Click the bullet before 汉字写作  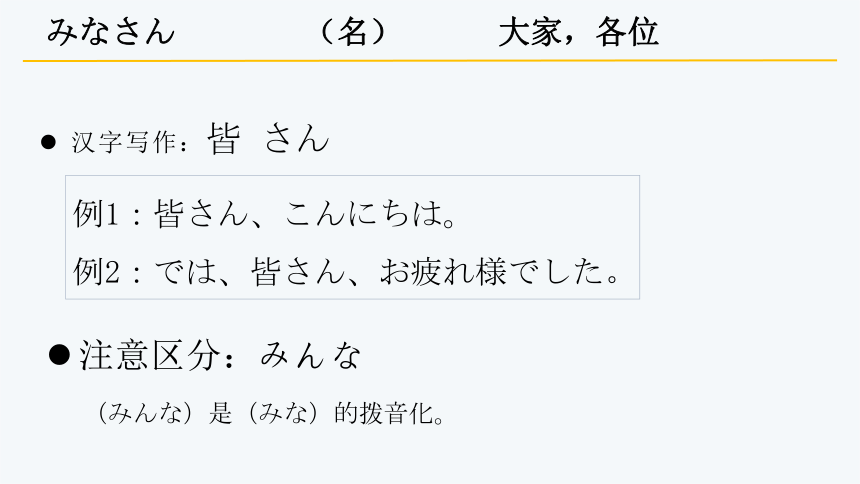point(48,143)
